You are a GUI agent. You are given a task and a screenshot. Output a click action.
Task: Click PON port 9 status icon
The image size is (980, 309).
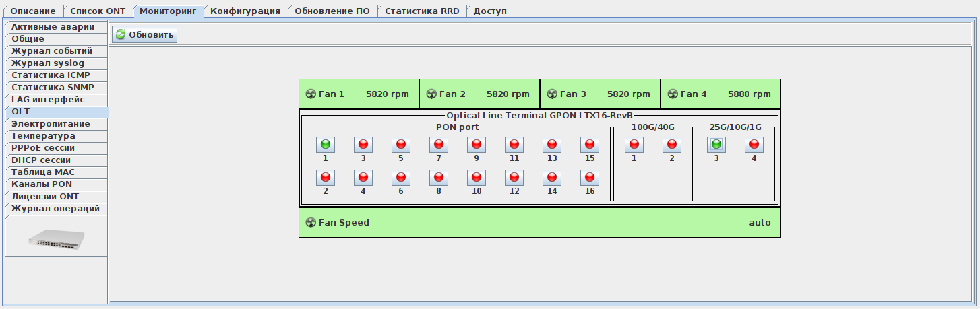[x=477, y=144]
